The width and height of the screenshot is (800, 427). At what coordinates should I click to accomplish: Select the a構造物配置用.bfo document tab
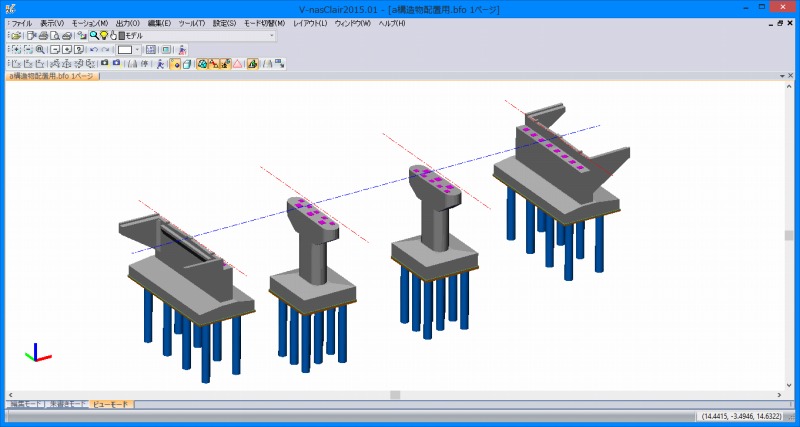tap(52, 75)
